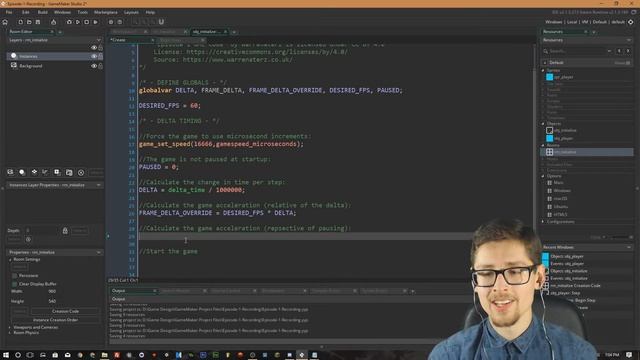Image resolution: width=640 pixels, height=360 pixels.
Task: Run the game with the play icon
Action: pyautogui.click(x=78, y=22)
